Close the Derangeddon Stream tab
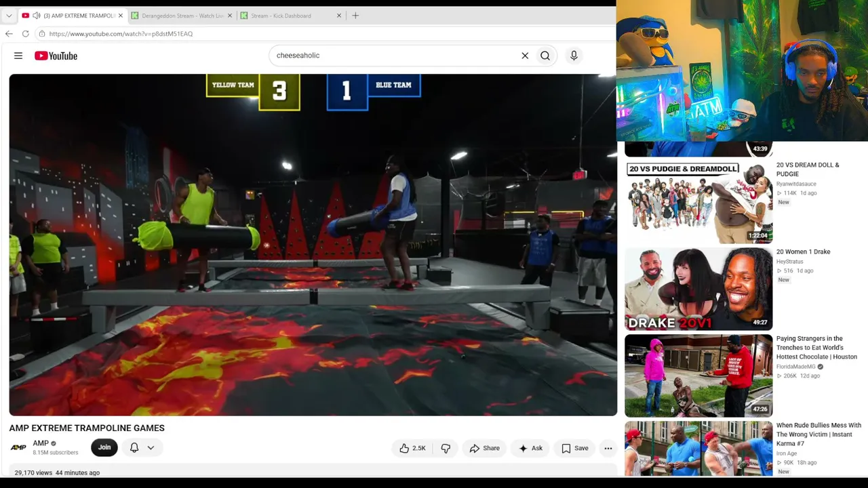Viewport: 868px width, 488px height. click(230, 16)
